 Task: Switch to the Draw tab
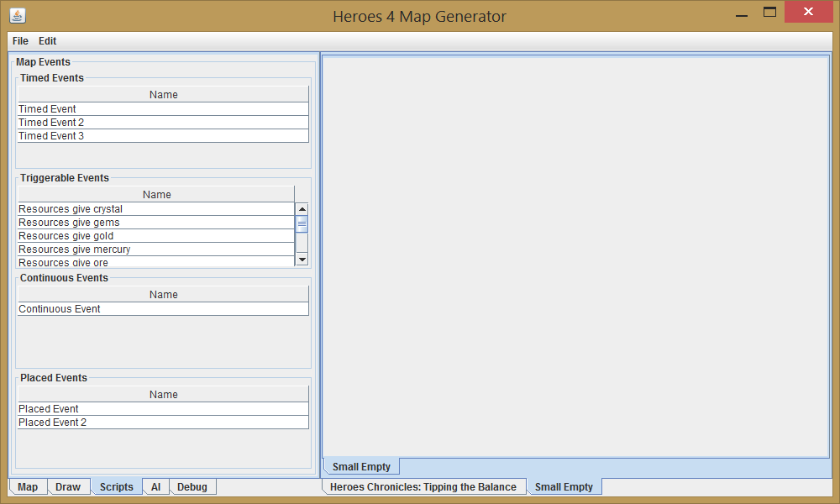(x=68, y=487)
